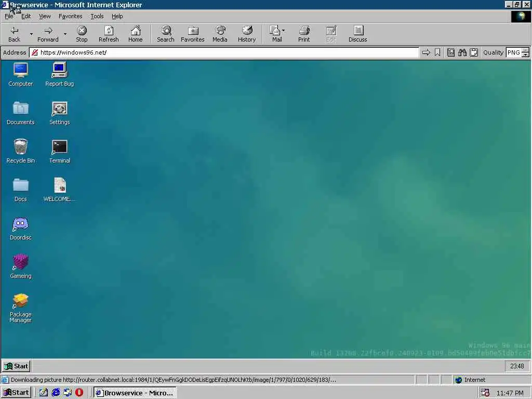The image size is (532, 399).
Task: Expand the Mail dropdown arrow
Action: tap(284, 31)
